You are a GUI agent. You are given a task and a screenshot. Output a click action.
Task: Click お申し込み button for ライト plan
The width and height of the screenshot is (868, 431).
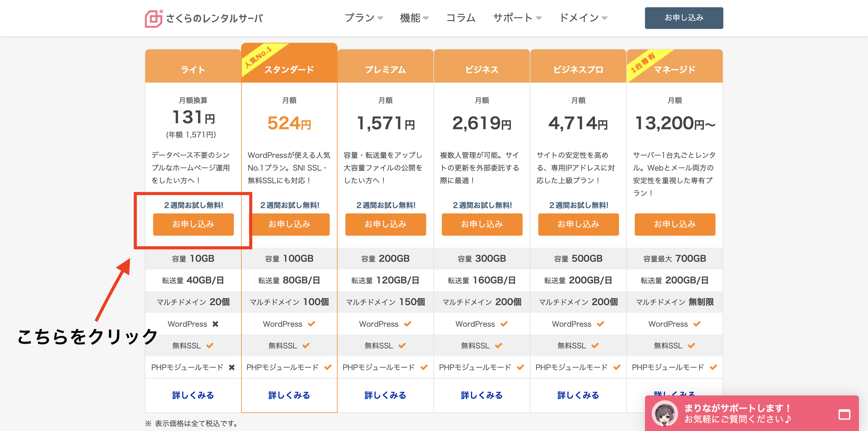(x=193, y=224)
